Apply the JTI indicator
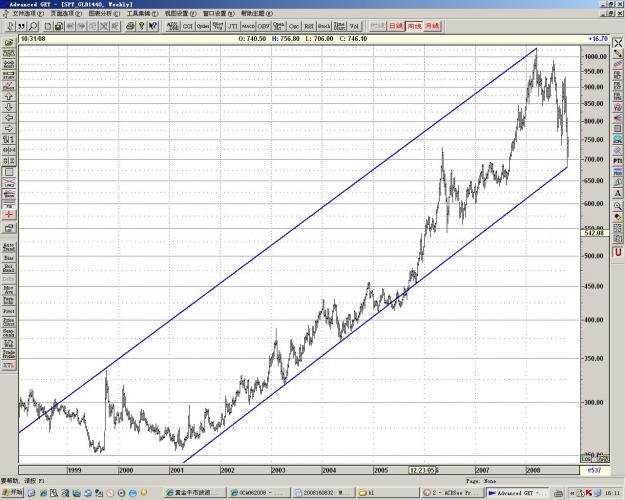This screenshot has height=500, width=625. (233, 26)
